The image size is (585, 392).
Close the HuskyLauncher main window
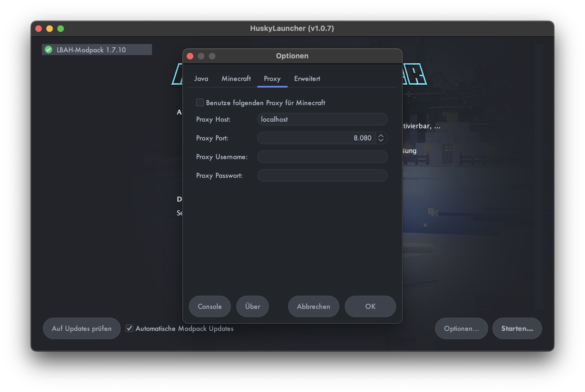[x=39, y=29]
